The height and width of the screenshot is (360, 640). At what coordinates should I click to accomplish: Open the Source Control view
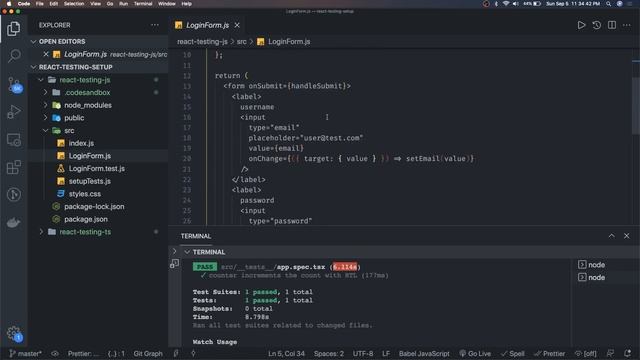click(x=15, y=85)
